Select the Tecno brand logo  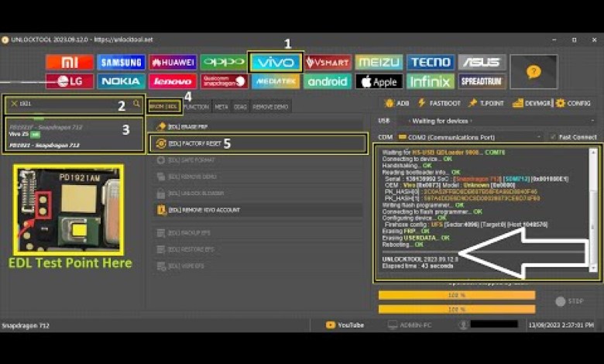pos(431,62)
